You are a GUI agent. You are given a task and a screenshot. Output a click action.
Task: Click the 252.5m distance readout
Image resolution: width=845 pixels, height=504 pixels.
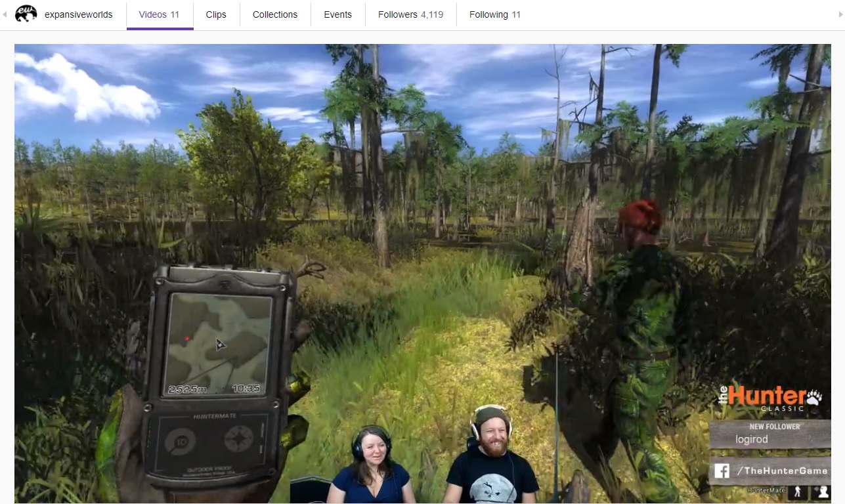[188, 388]
